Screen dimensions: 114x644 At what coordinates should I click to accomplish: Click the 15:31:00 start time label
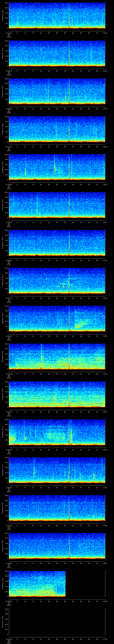[x=9, y=298]
